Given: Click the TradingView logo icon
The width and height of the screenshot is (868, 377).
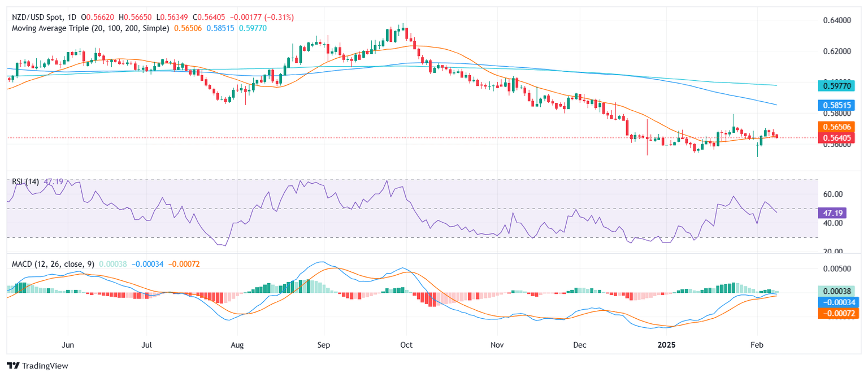Looking at the screenshot, I should coord(12,366).
